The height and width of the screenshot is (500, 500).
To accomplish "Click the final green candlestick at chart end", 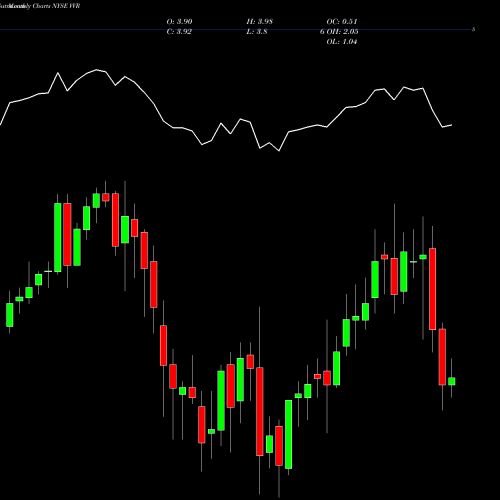I will [x=452, y=381].
